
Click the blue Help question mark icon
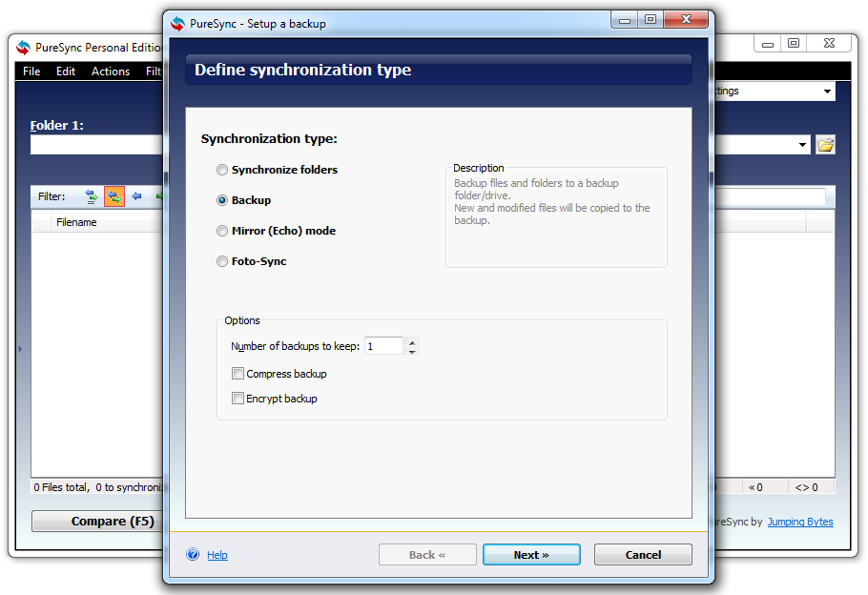pyautogui.click(x=193, y=554)
